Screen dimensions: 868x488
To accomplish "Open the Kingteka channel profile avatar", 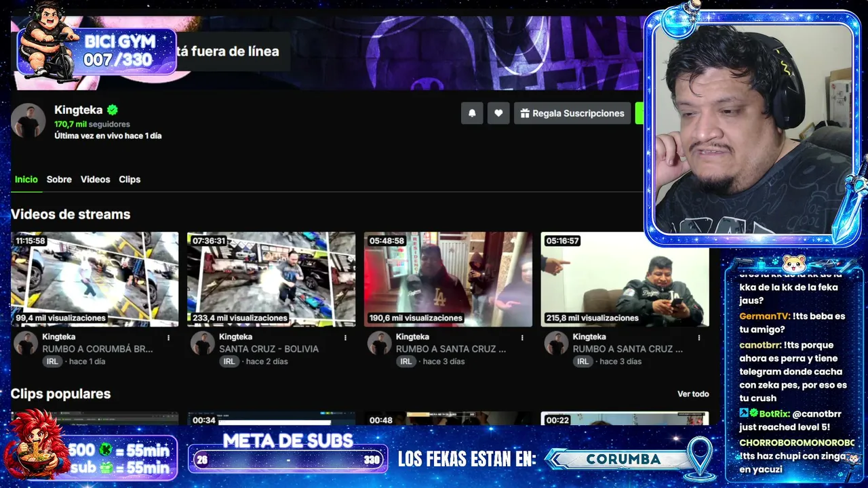I will pyautogui.click(x=28, y=121).
